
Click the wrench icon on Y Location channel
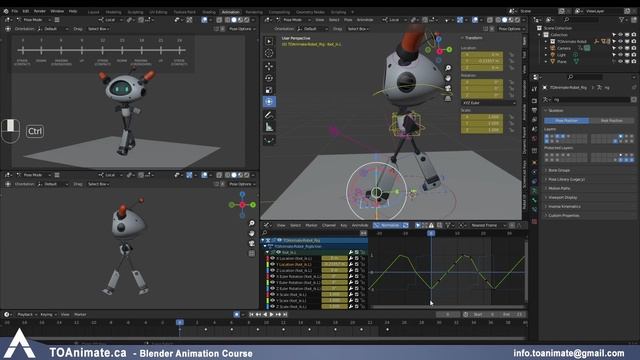[x=351, y=264]
